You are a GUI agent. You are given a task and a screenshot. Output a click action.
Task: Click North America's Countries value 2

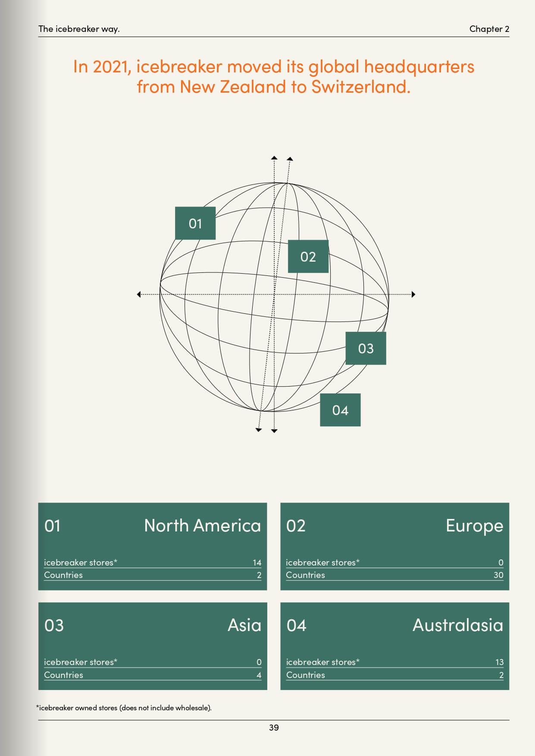pyautogui.click(x=259, y=575)
